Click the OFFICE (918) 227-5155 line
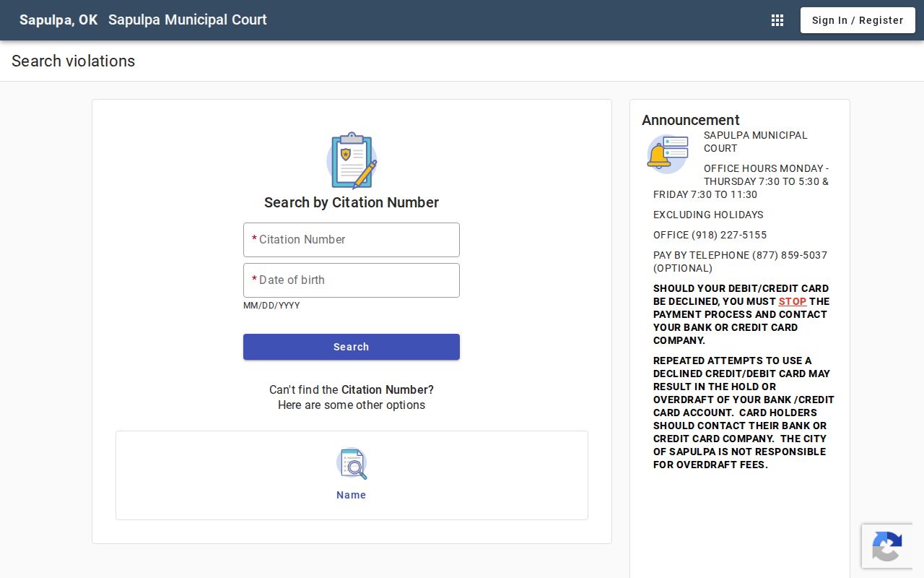 pos(710,235)
